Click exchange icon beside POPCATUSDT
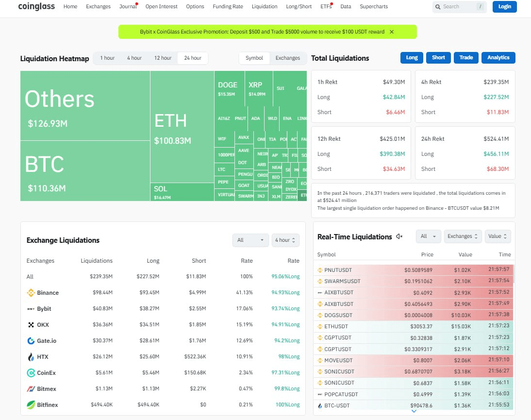Screen dimensions: 531x420 pos(320,394)
